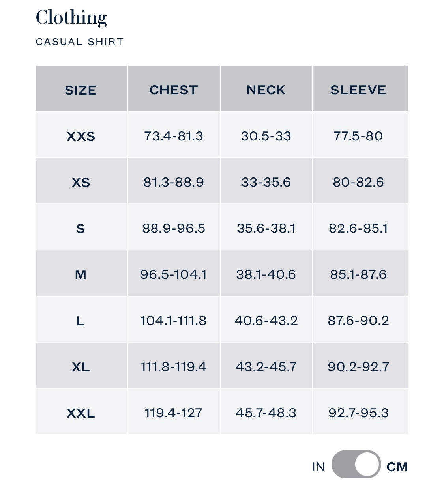Toggle the IN/CM unit switch
444x504 pixels.
(x=356, y=464)
